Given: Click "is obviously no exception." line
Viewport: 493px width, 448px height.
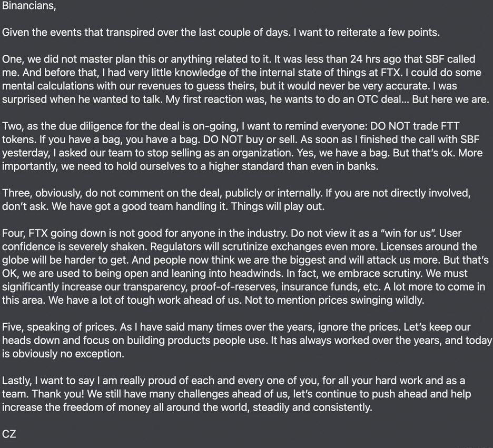Looking at the screenshot, I should pyautogui.click(x=63, y=354).
